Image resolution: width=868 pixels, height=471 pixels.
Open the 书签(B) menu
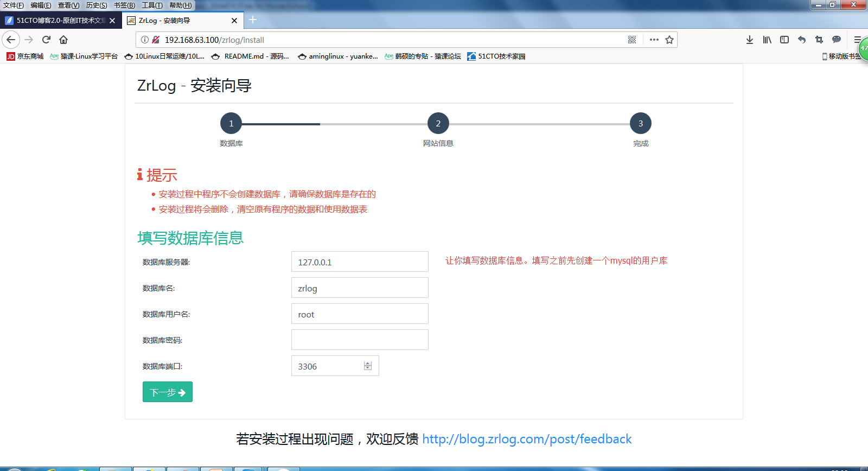[x=124, y=5]
